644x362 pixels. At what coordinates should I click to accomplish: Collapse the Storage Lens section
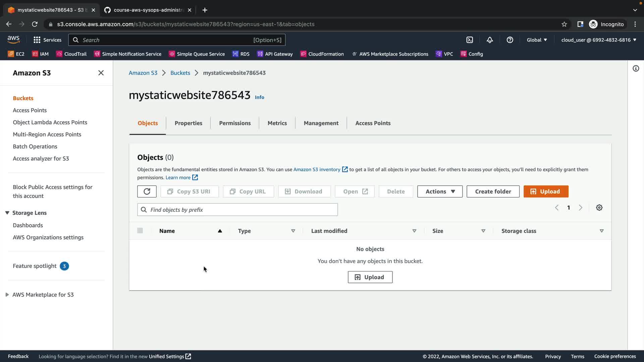[7, 213]
